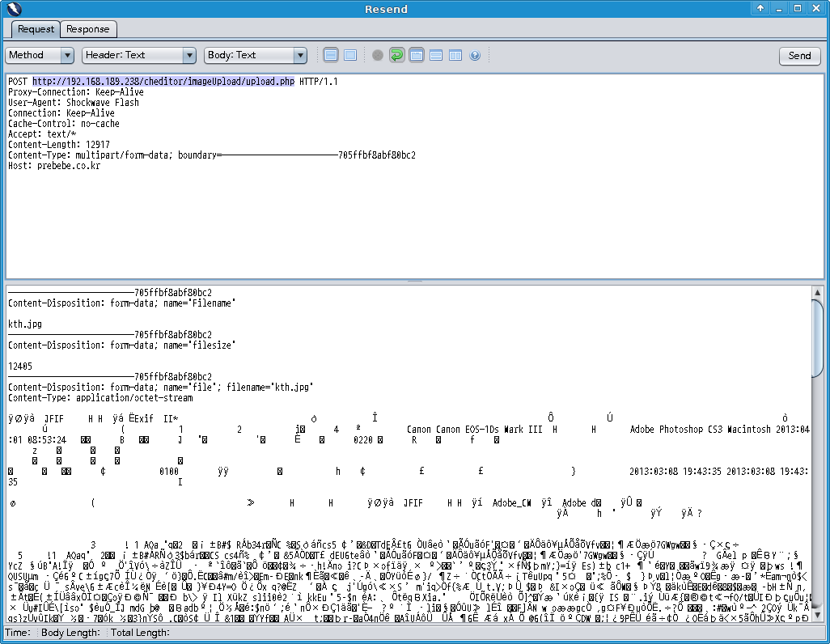Select the Request tab
Image resolution: width=830 pixels, height=644 pixels.
(x=36, y=29)
